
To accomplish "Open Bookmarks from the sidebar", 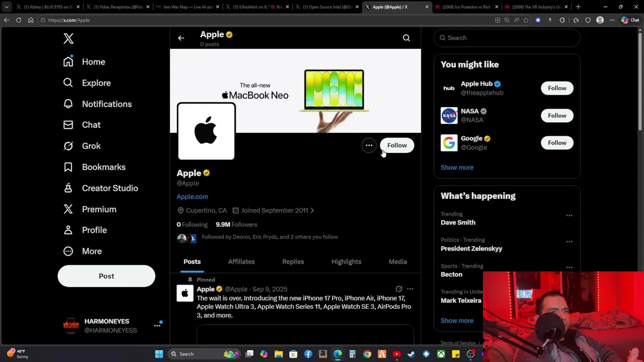I will click(94, 167).
